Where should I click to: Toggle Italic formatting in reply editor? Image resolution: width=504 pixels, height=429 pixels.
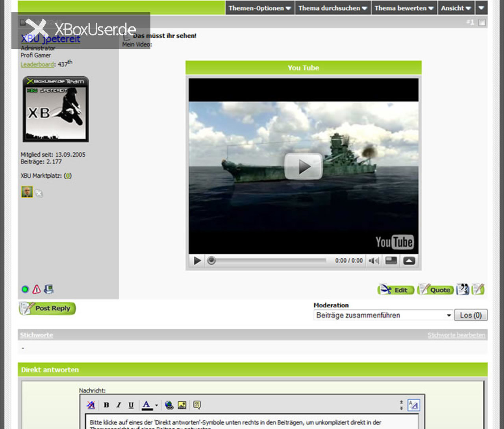pos(119,405)
